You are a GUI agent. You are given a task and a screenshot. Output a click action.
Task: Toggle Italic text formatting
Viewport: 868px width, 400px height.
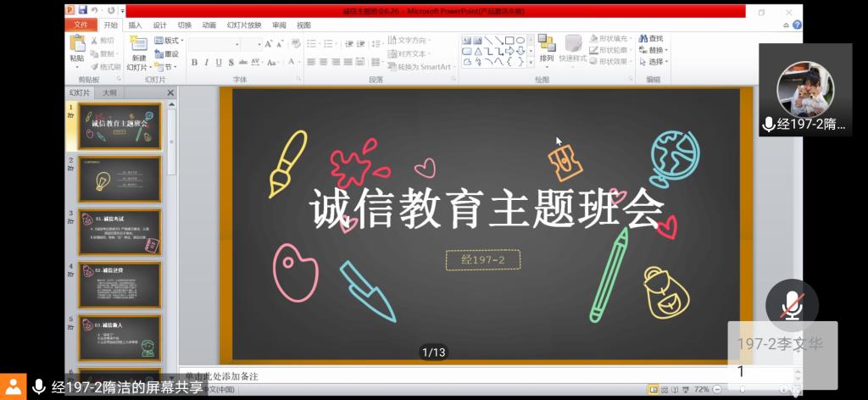click(x=206, y=63)
